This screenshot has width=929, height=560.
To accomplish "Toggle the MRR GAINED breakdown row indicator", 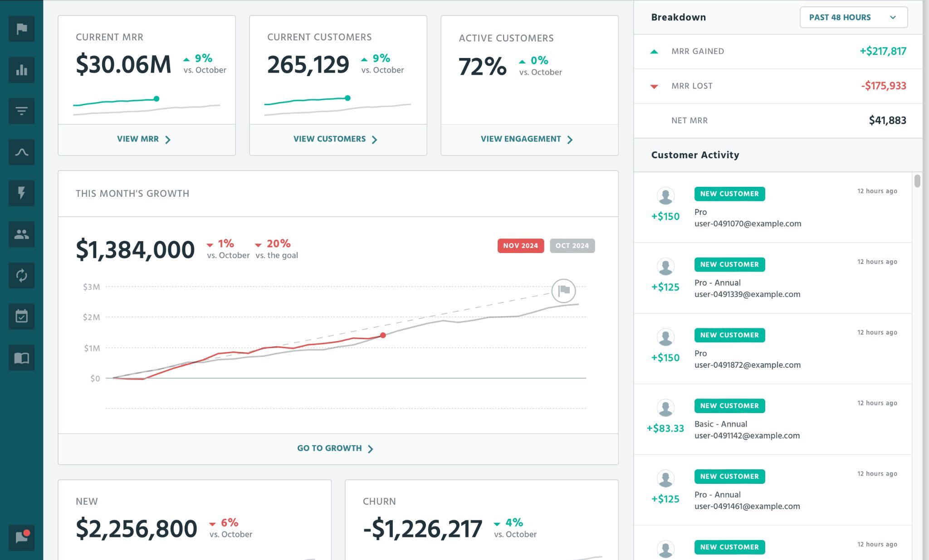I will [x=654, y=51].
